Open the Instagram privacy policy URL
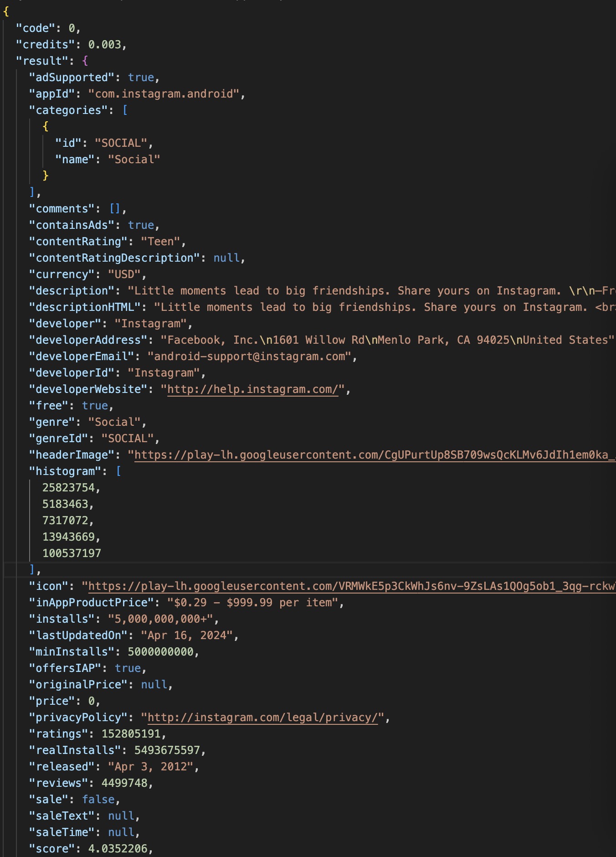Viewport: 616px width, 857px height. click(x=263, y=718)
